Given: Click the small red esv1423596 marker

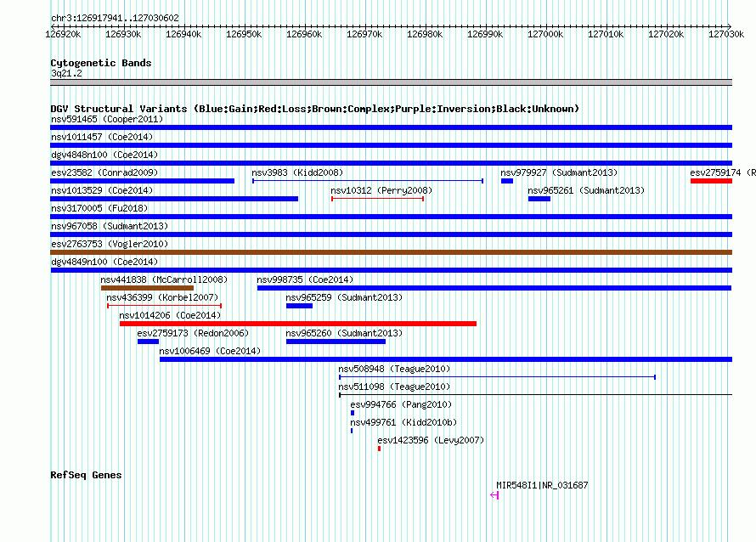Looking at the screenshot, I should [380, 449].
